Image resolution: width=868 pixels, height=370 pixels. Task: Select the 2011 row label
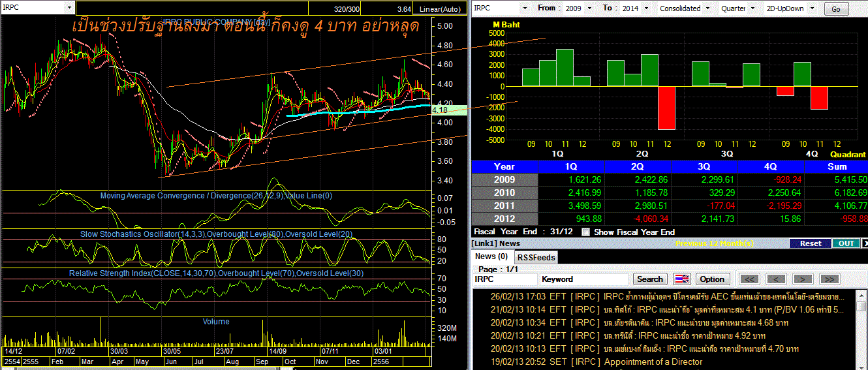(504, 206)
